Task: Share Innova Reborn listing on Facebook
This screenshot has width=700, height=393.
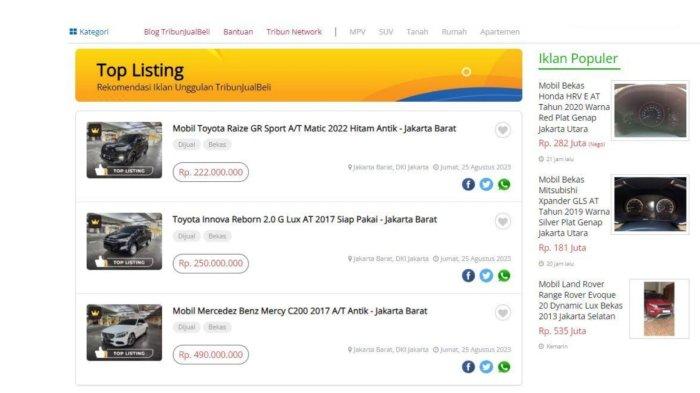Action: coord(468,276)
